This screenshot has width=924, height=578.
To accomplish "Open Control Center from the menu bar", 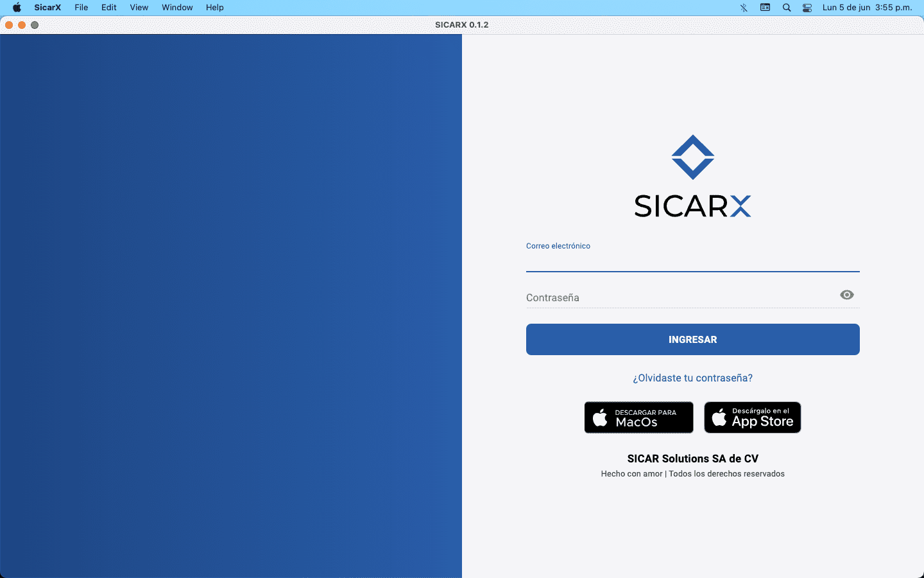I will tap(807, 7).
